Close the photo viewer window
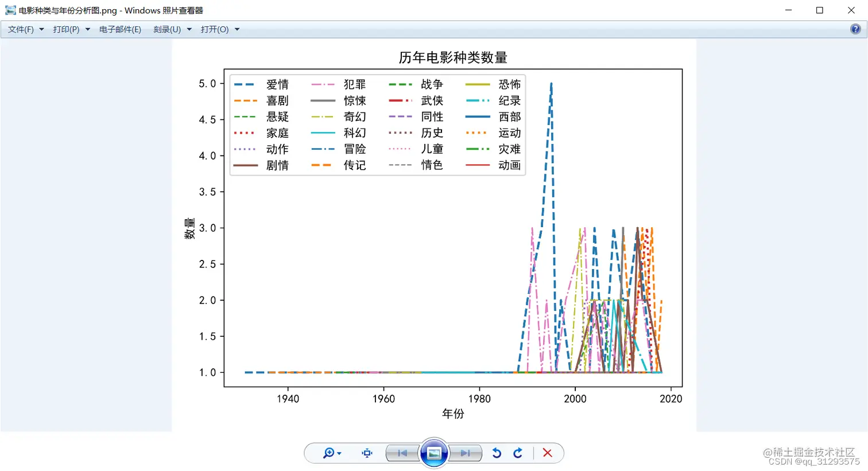Viewport: 868px width, 471px height. (x=851, y=10)
